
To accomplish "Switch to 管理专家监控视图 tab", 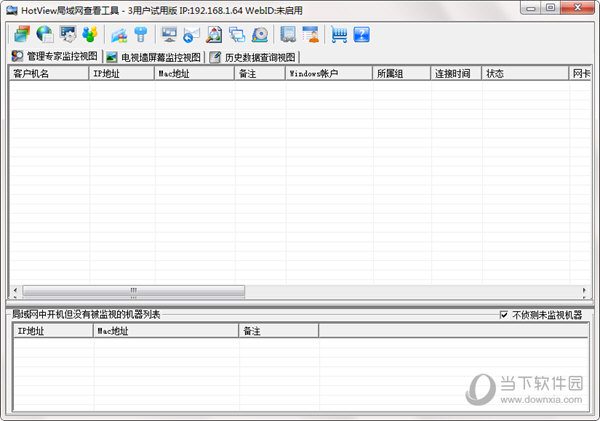I will tap(55, 56).
